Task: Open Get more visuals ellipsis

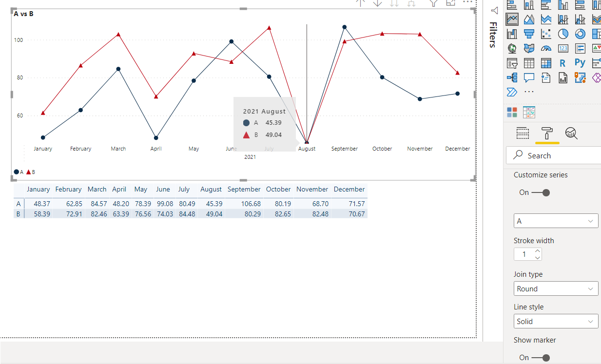Action: [x=529, y=92]
